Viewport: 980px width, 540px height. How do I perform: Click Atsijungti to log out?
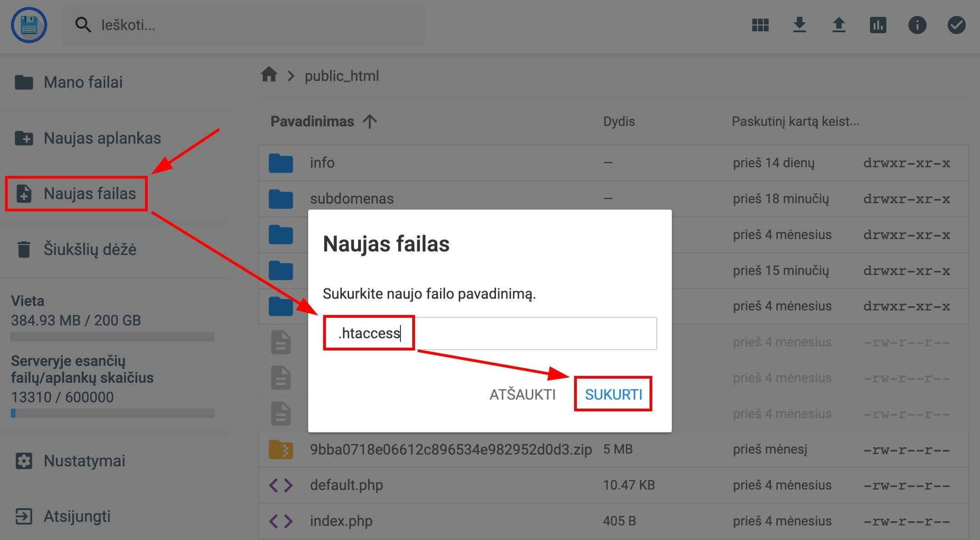[x=77, y=516]
